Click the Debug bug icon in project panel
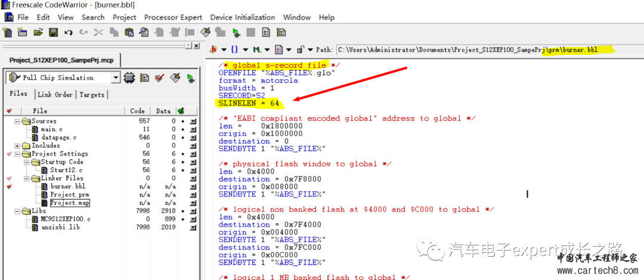Screen dimensions: 644x280 click(191, 77)
